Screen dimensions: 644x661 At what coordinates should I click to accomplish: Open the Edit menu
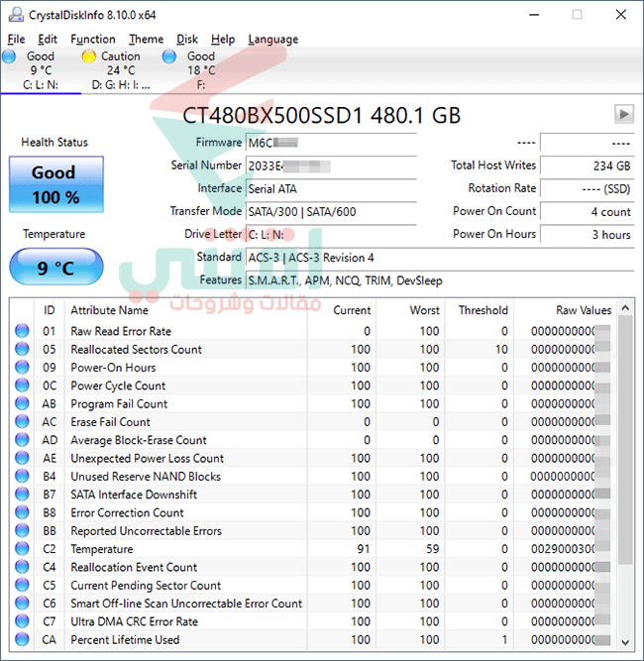48,40
